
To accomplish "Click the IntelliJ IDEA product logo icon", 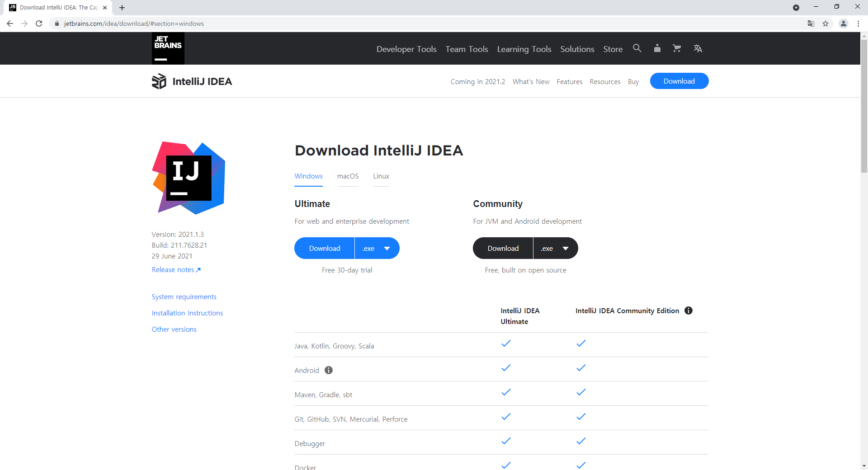I will point(159,81).
